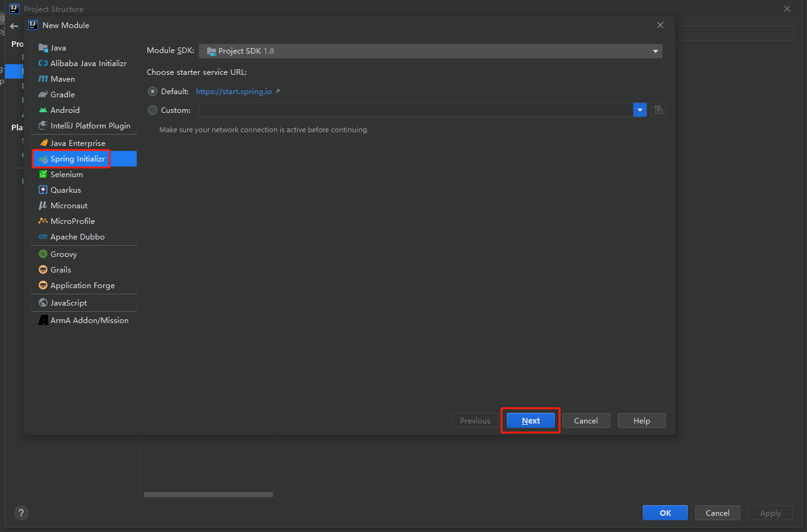Viewport: 807px width, 532px height.
Task: Pick the Java Enterprise icon
Action: tap(43, 143)
